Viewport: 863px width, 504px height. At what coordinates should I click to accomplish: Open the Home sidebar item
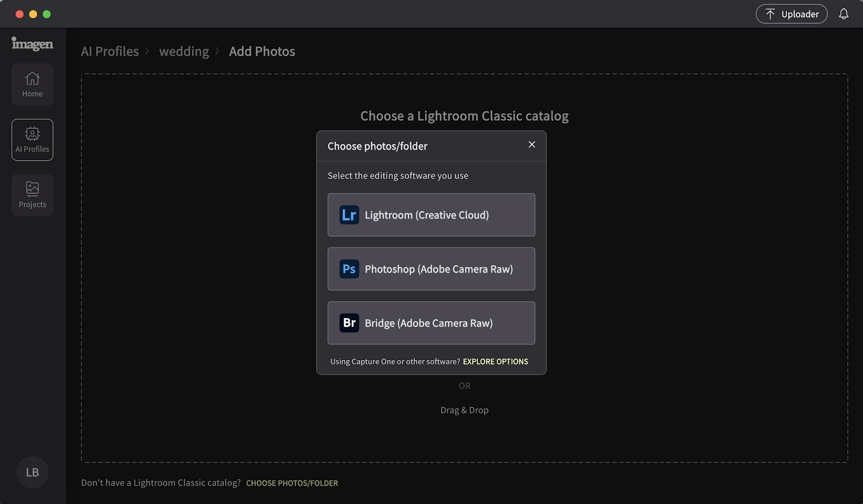[x=32, y=85]
